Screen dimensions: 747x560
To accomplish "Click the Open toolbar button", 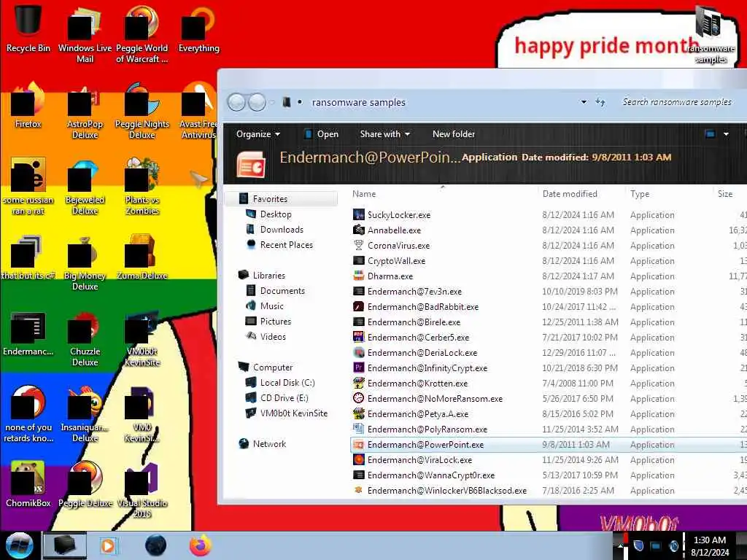I will pyautogui.click(x=321, y=134).
